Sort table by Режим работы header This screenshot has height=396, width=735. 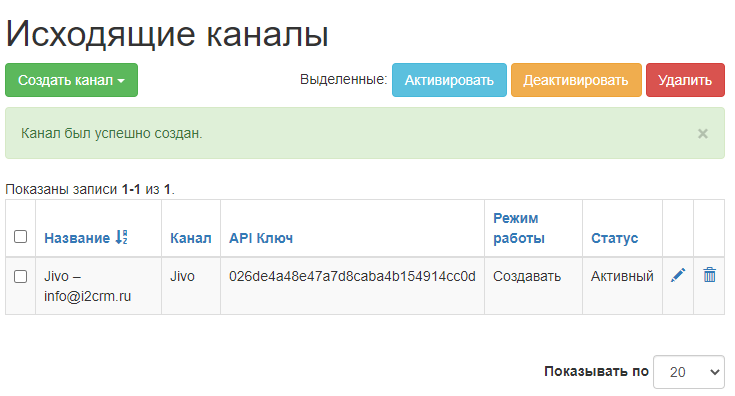pyautogui.click(x=518, y=228)
